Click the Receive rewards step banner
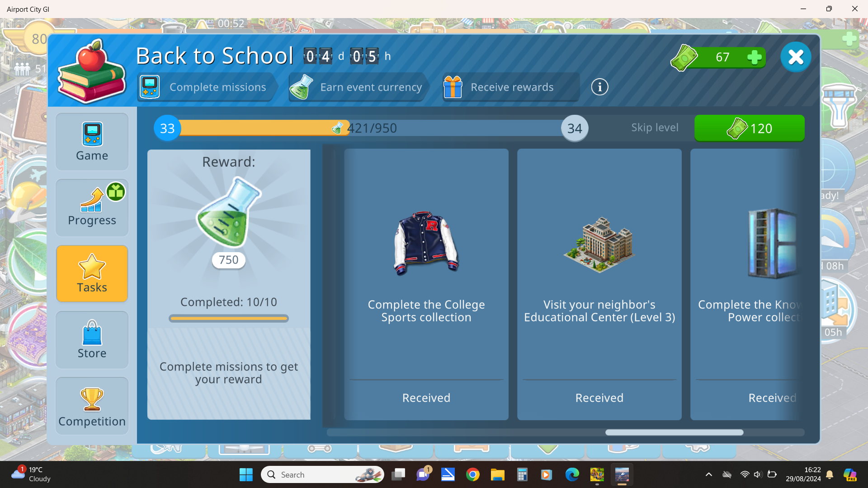The width and height of the screenshot is (868, 488). (x=511, y=87)
